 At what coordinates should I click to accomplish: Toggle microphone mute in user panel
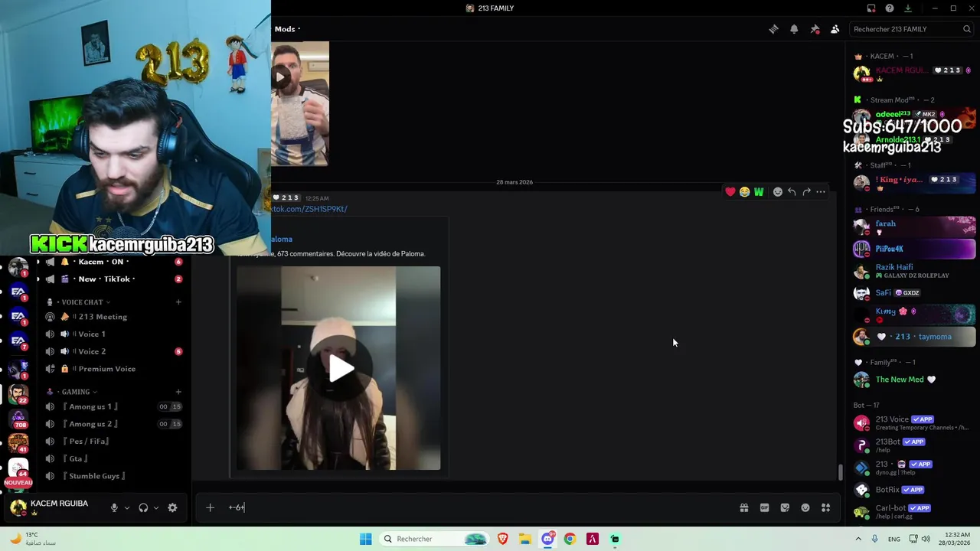[114, 507]
